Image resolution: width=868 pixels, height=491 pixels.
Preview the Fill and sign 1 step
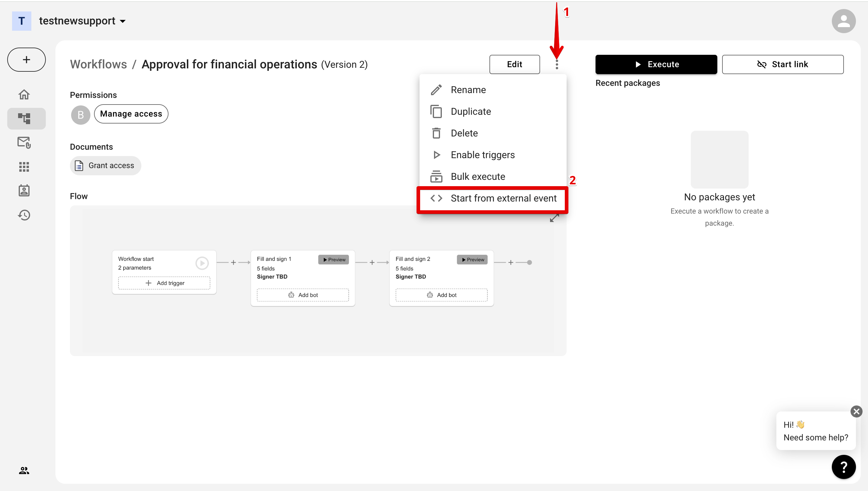tap(333, 260)
